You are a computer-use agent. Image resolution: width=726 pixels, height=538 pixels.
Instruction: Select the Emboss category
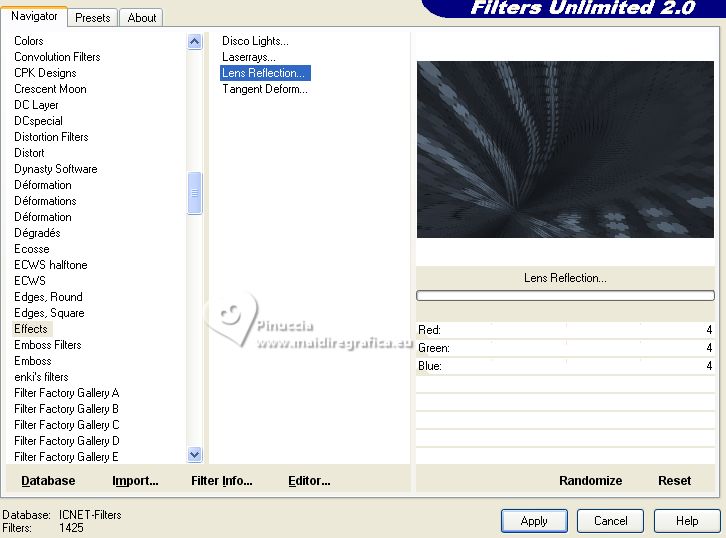(33, 361)
